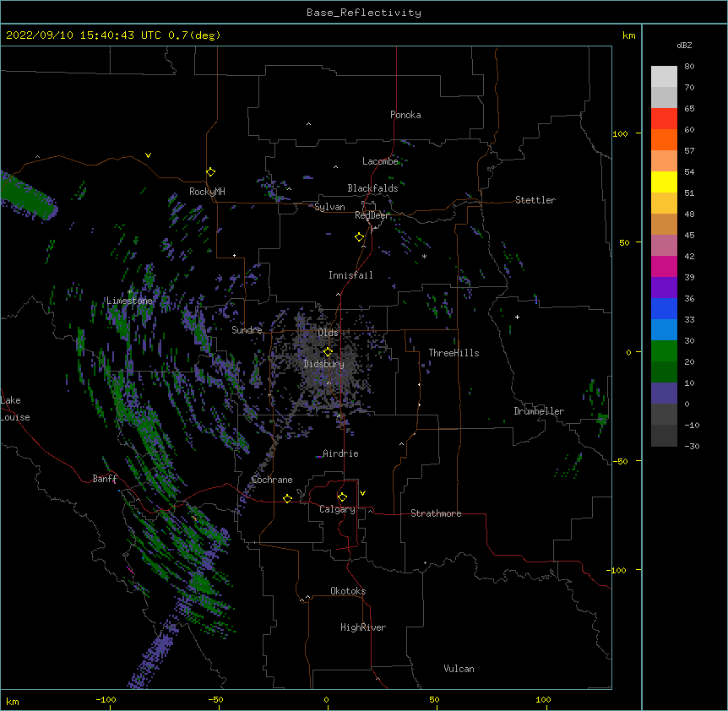This screenshot has height=711, width=728.
Task: Click the Didsbury city label
Action: [x=324, y=364]
